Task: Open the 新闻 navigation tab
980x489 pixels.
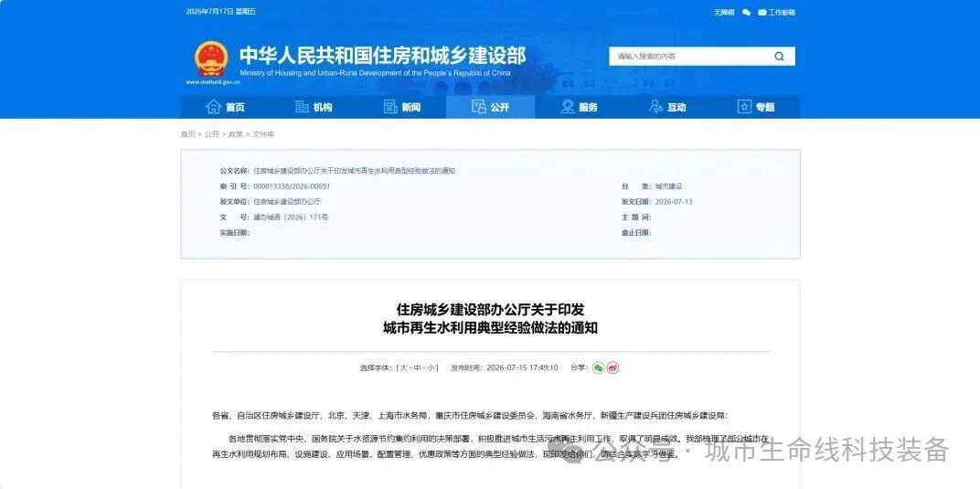Action: 402,107
